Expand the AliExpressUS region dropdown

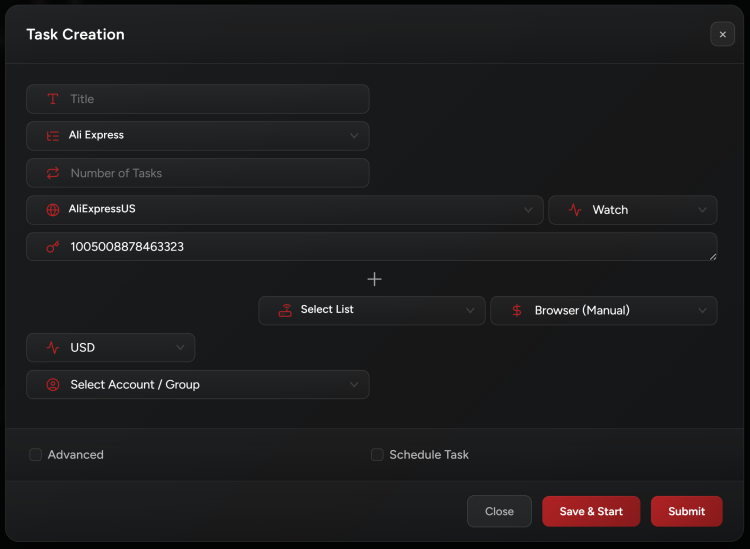285,210
